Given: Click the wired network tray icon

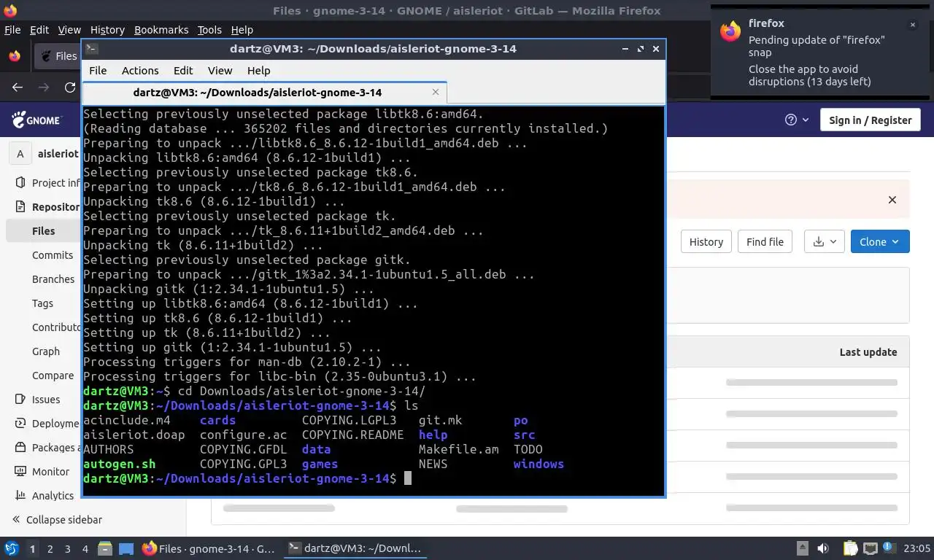Looking at the screenshot, I should point(870,548).
